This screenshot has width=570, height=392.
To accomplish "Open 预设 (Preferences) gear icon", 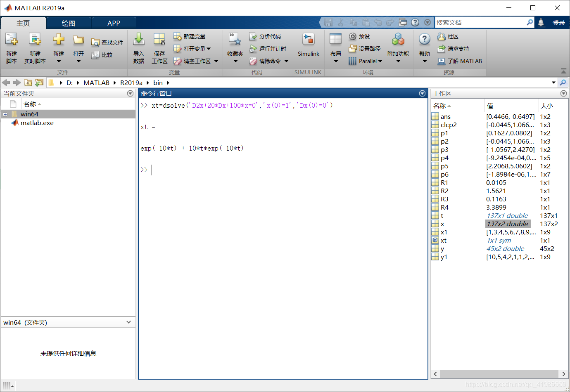I will tap(353, 36).
